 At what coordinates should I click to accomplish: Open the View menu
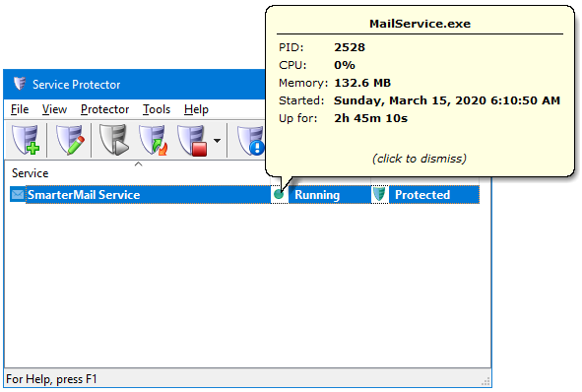pos(54,109)
